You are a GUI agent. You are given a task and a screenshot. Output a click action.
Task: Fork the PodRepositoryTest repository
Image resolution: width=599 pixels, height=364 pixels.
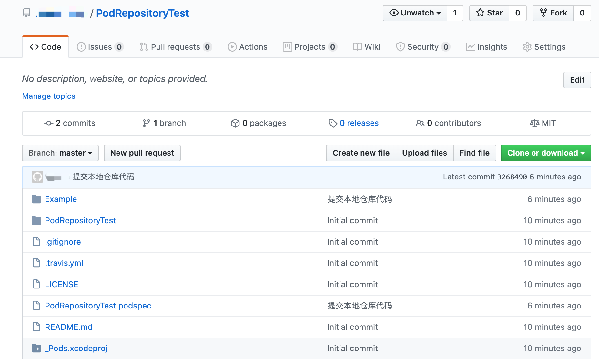point(553,13)
